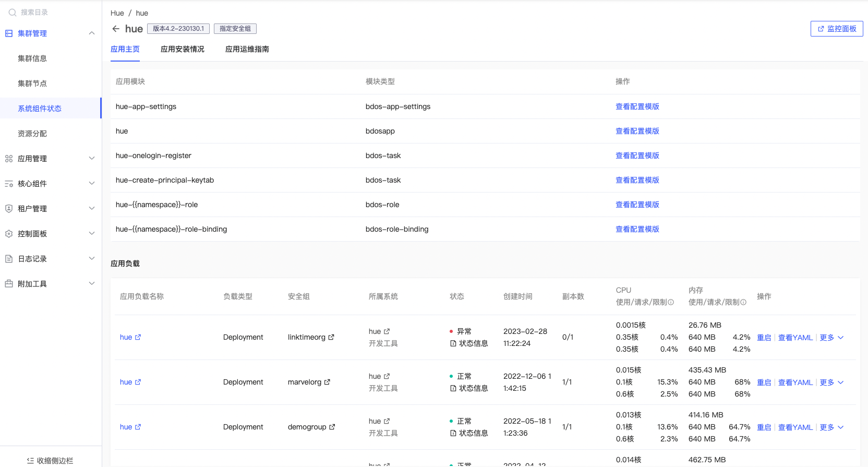This screenshot has height=467, width=868.
Task: Select 系统组件状态 in the sidebar
Action: tap(51, 109)
